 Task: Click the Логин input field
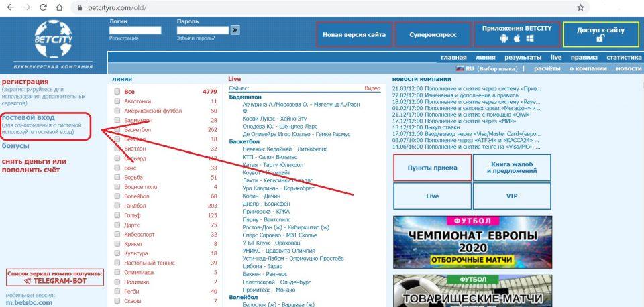135,30
